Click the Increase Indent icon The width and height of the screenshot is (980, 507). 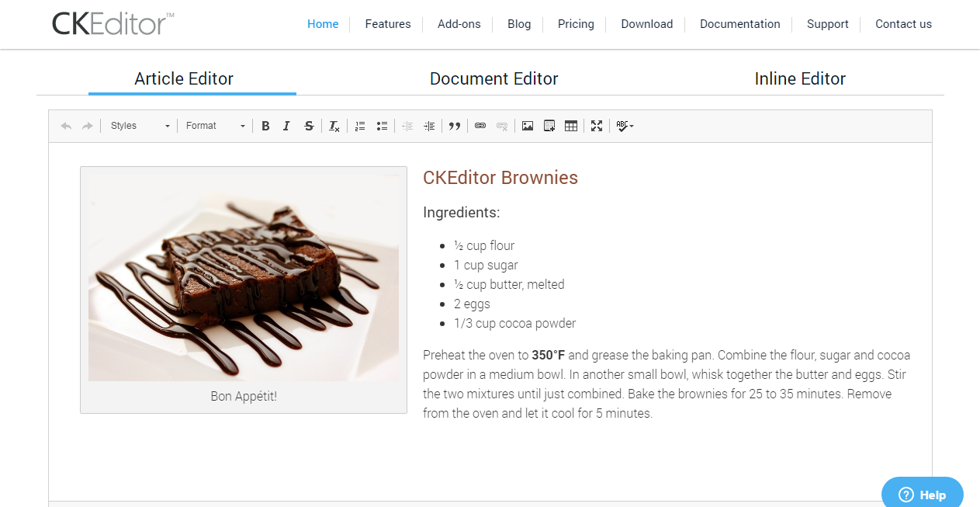429,126
